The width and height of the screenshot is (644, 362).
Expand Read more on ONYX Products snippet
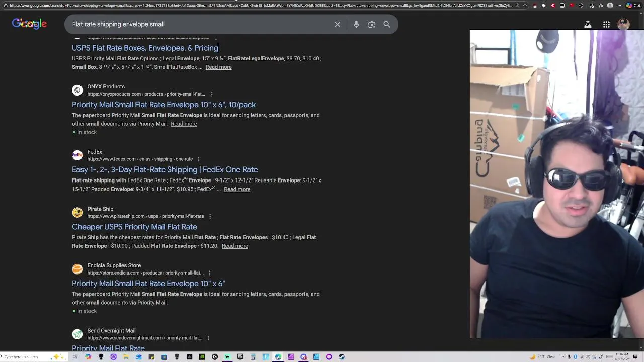click(184, 124)
